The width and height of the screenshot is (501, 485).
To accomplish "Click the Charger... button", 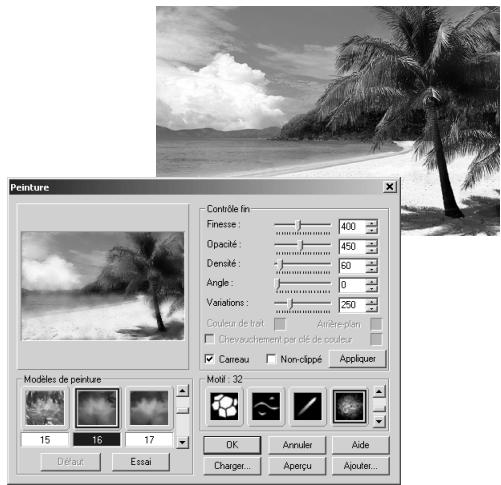I will click(x=232, y=465).
